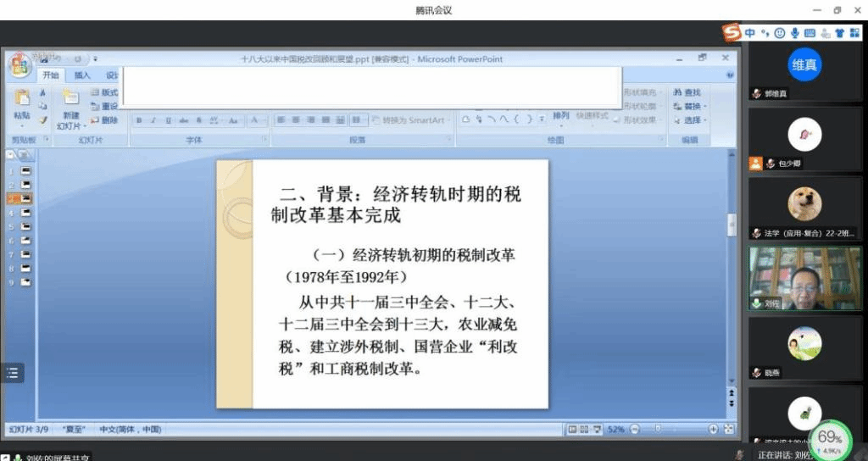Image resolution: width=868 pixels, height=461 pixels.
Task: Switch to the Insert (插入) tab
Action: (82, 75)
